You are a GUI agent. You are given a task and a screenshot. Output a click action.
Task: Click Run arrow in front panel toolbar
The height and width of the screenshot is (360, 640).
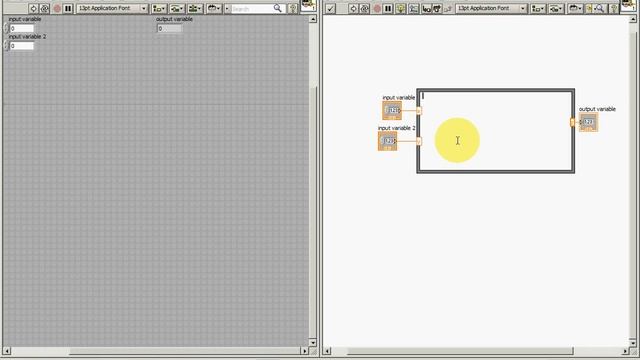33,8
